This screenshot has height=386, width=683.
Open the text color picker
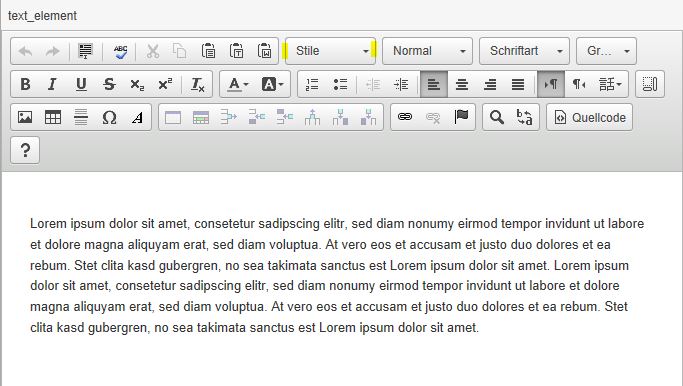tap(238, 84)
